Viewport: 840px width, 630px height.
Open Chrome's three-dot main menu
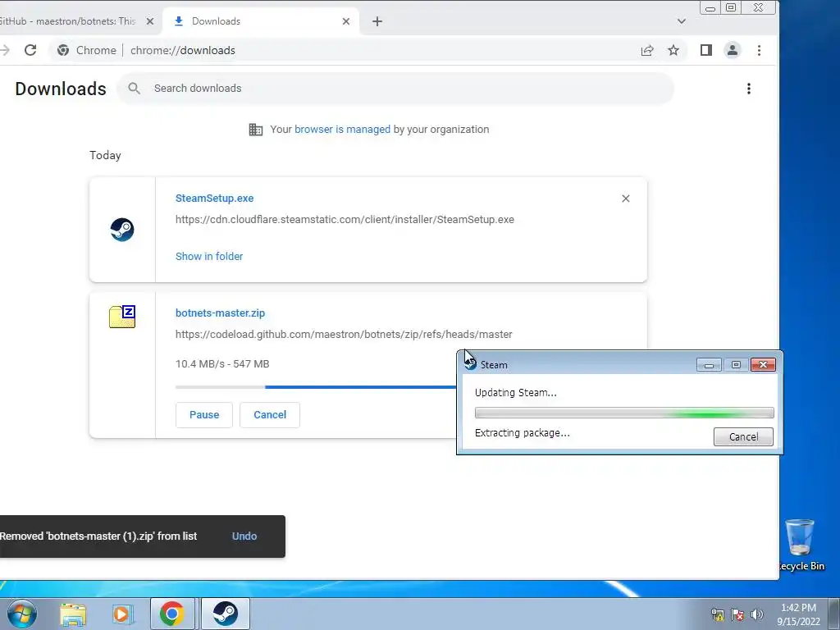(759, 50)
